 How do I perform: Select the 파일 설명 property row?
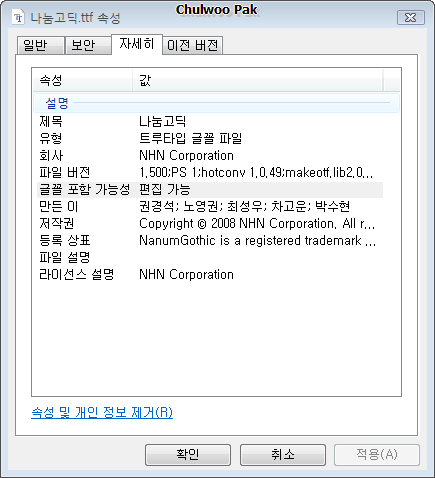point(210,257)
